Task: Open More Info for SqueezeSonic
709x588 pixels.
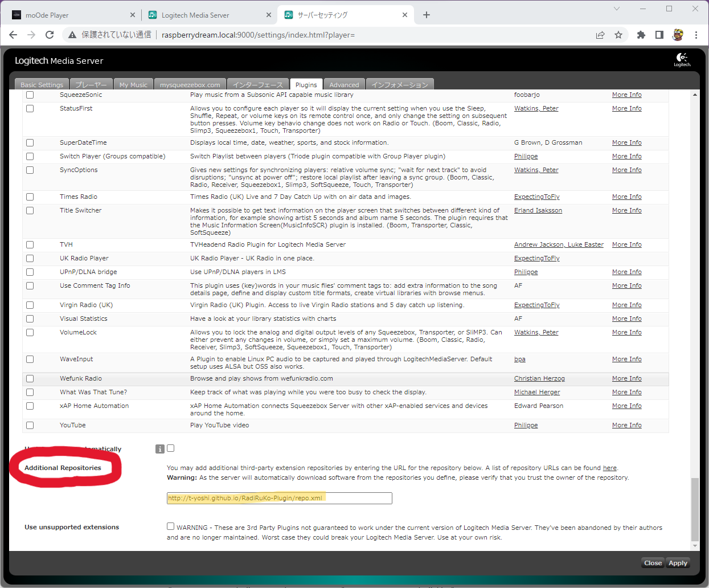Action: point(626,95)
